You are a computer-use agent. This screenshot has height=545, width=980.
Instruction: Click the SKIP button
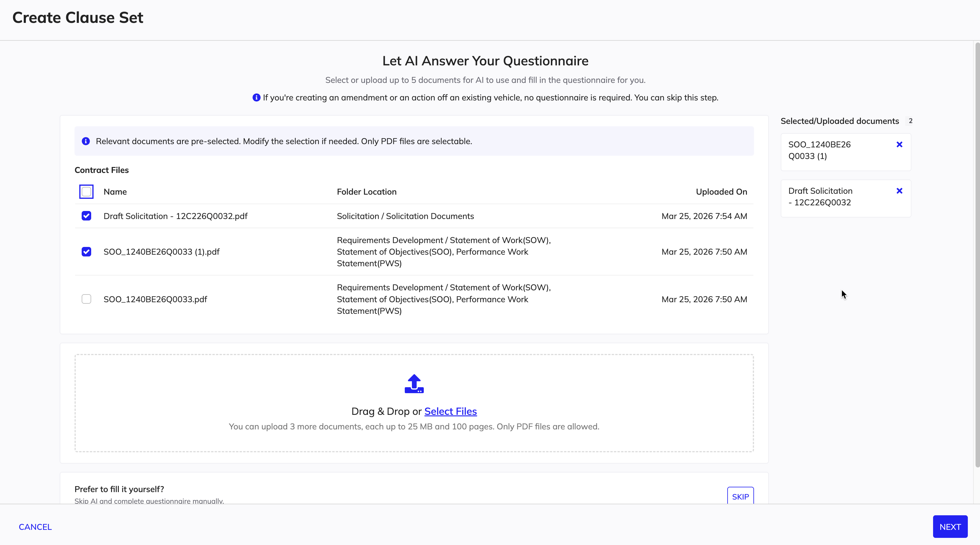740,496
